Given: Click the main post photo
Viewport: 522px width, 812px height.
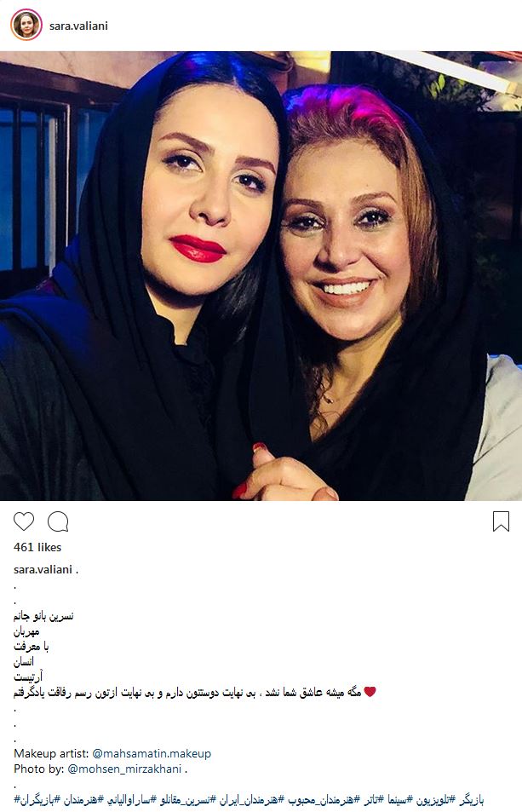Looking at the screenshot, I should coord(261,275).
